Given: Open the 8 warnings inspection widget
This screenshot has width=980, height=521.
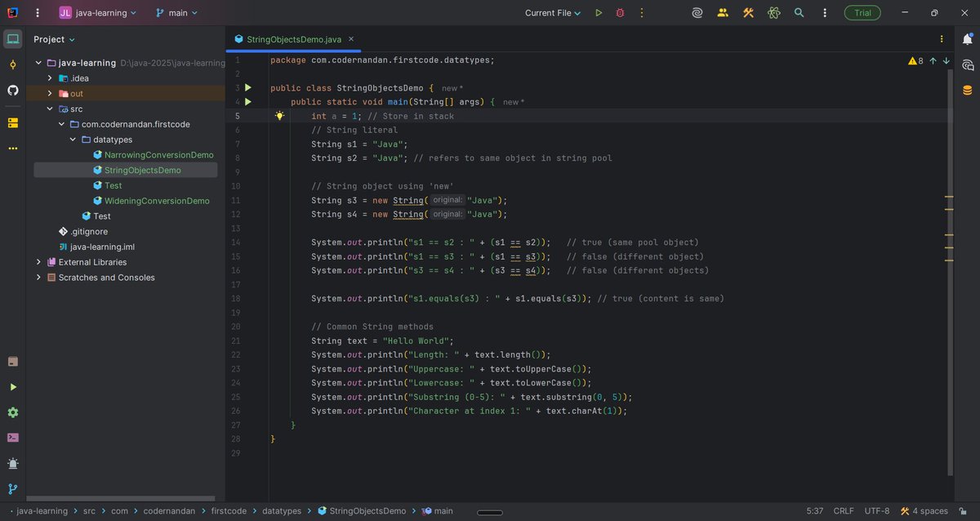Looking at the screenshot, I should (x=915, y=60).
